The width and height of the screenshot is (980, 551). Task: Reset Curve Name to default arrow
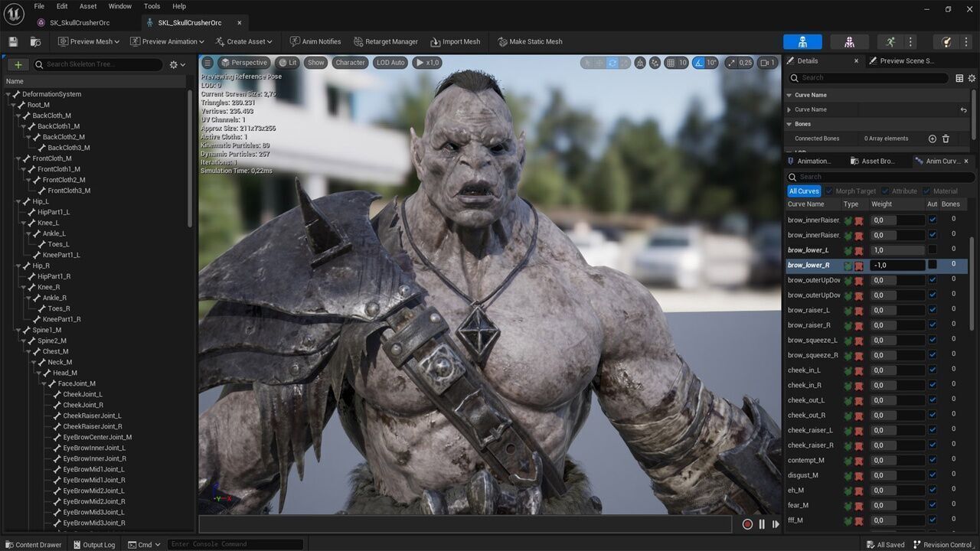click(x=964, y=110)
